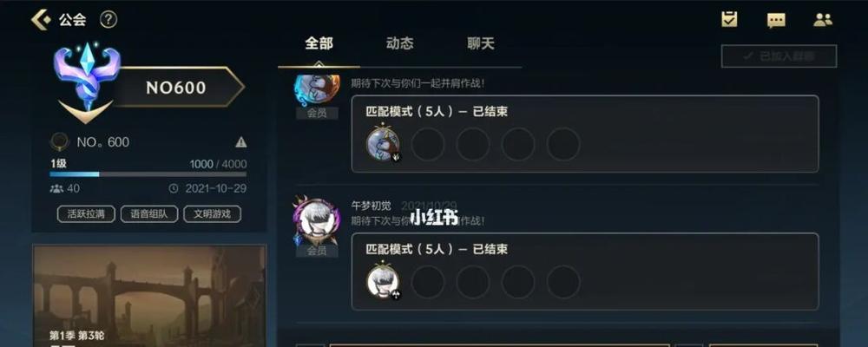The width and height of the screenshot is (868, 347).
Task: Open the 第1季 第3轮 banner image
Action: (x=149, y=296)
